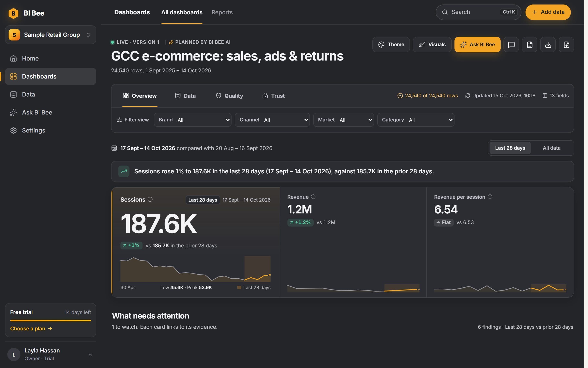Image resolution: width=588 pixels, height=368 pixels.
Task: Open the Channel filter dropdown
Action: pyautogui.click(x=272, y=120)
